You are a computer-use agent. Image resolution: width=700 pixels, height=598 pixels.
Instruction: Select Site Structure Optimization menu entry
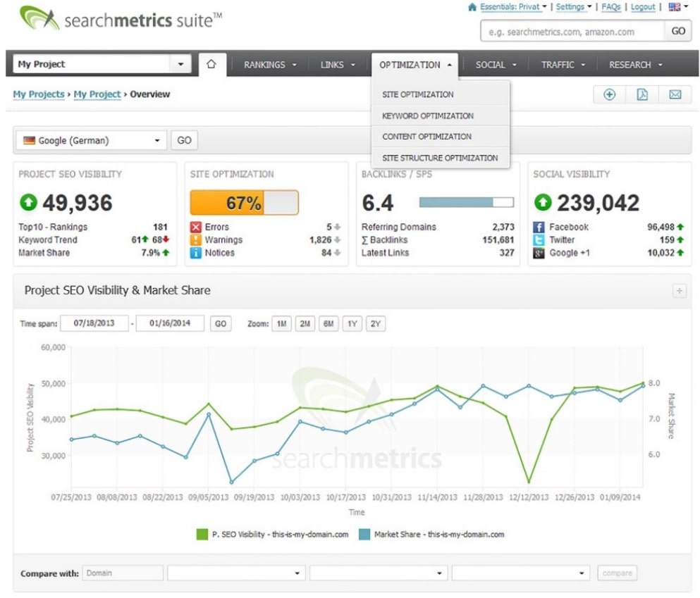click(440, 158)
